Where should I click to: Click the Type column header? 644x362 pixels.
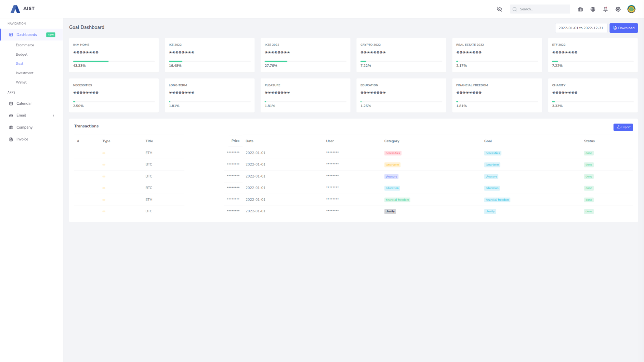tap(106, 141)
